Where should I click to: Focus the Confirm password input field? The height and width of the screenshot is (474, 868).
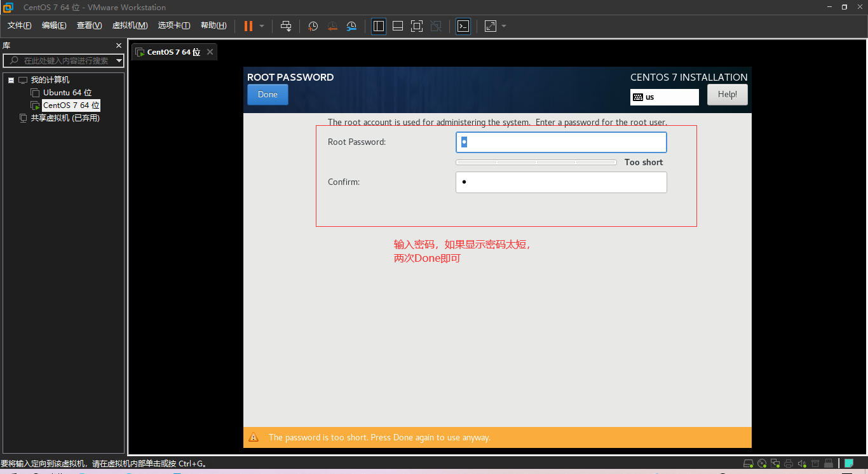coord(561,182)
